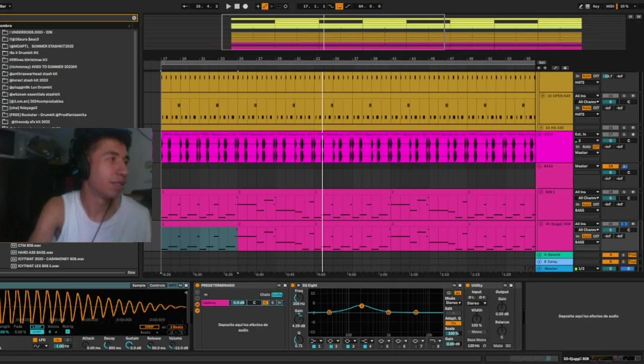Click the Oculta hide chain button
This screenshot has width=644, height=364.
click(277, 294)
